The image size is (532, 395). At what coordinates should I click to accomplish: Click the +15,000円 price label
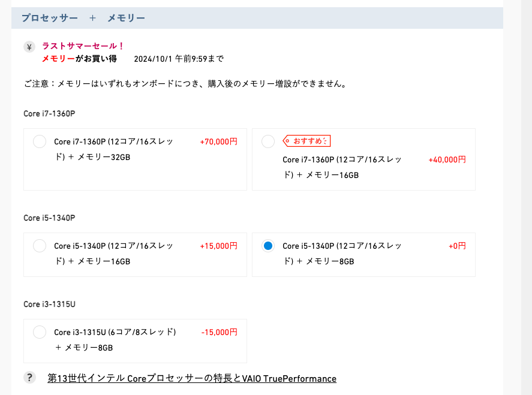218,246
